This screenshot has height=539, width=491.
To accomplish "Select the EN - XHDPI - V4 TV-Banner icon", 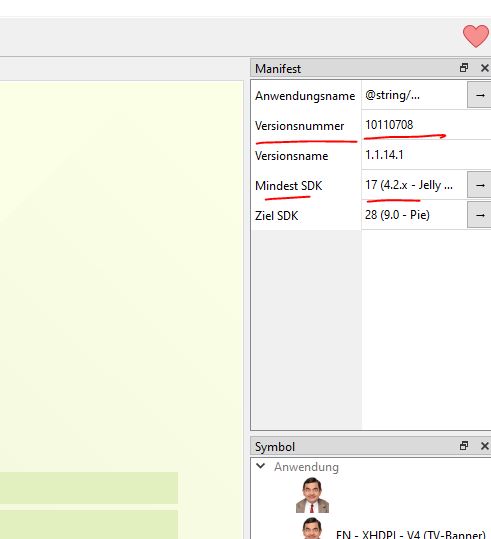I will pos(411,534).
